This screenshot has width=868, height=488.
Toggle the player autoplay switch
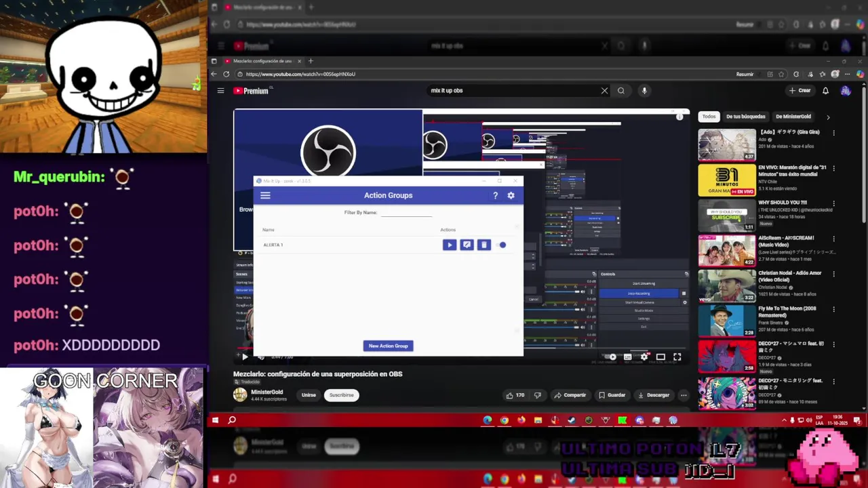pyautogui.click(x=611, y=357)
